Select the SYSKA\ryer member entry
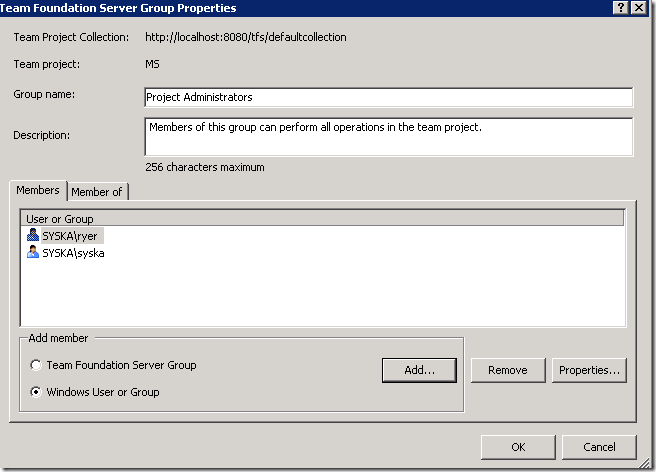 click(72, 236)
